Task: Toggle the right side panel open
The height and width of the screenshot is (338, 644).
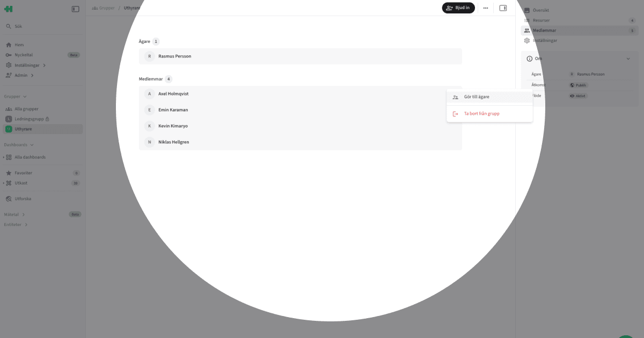Action: [502, 8]
